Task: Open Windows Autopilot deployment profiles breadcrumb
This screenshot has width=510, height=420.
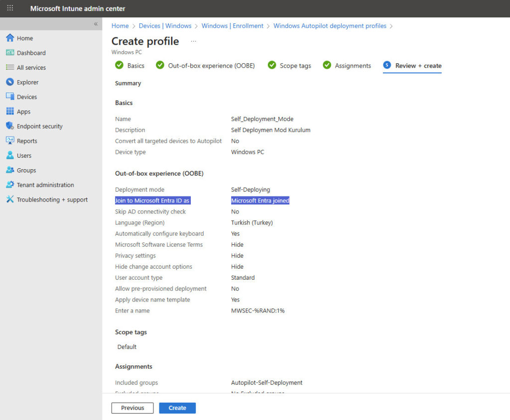Action: [x=330, y=26]
